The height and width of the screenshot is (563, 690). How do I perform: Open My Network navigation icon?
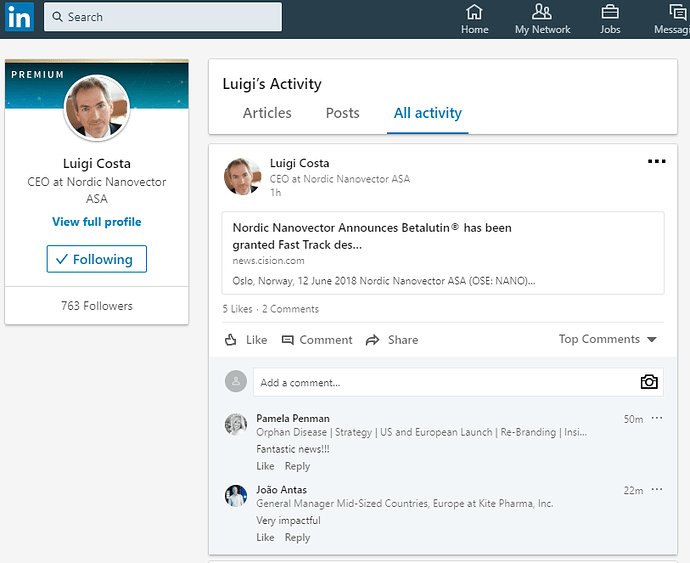point(542,12)
